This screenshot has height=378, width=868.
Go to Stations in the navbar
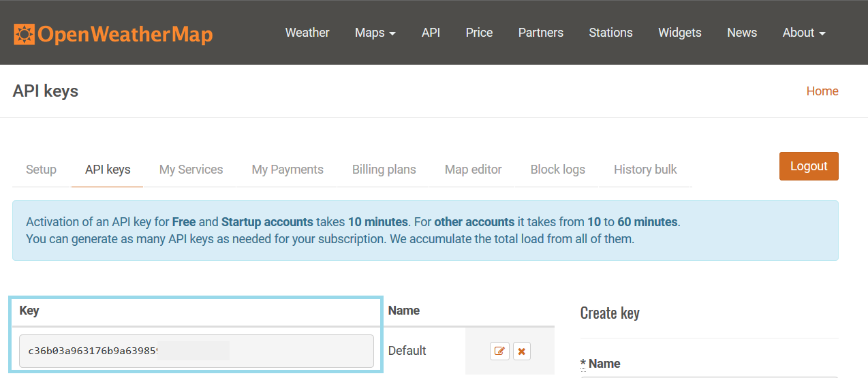tap(610, 33)
